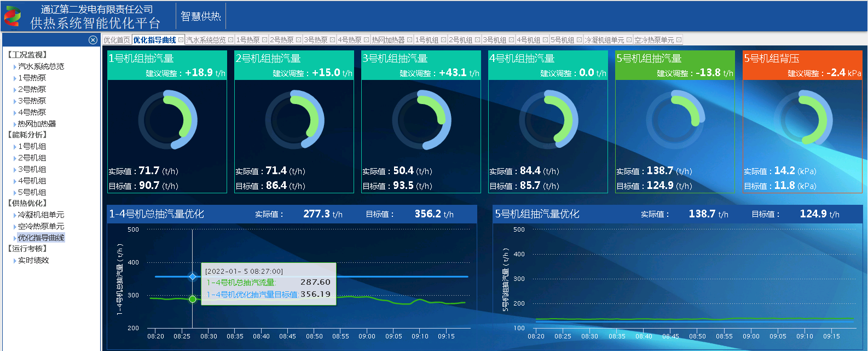
Task: Click the +43.1 suggested adjustment value
Action: [453, 72]
